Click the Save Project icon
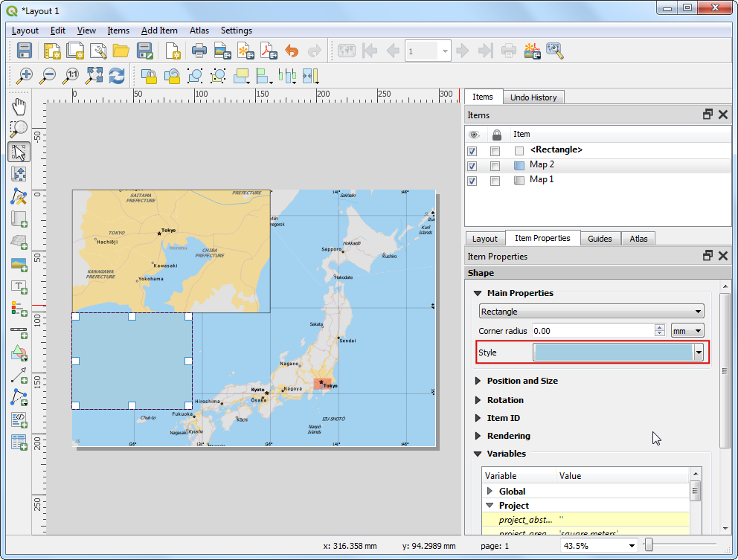This screenshot has width=738, height=560. coord(25,51)
